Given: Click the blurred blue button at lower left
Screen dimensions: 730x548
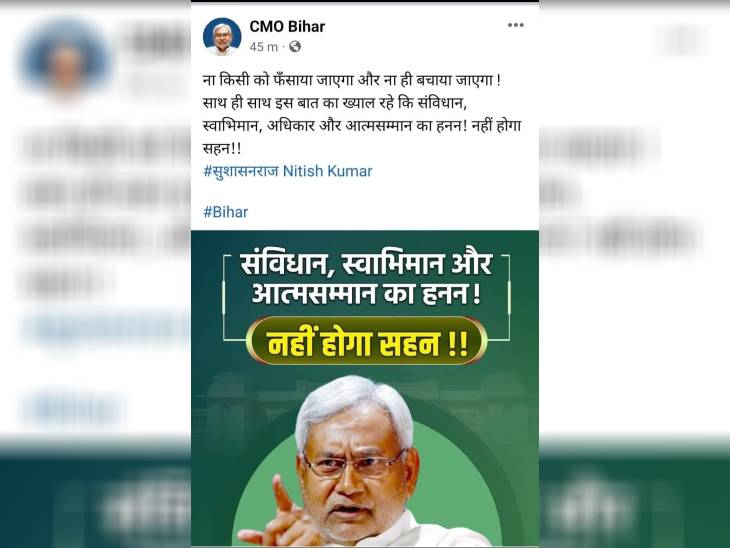Looking at the screenshot, I should tap(72, 410).
